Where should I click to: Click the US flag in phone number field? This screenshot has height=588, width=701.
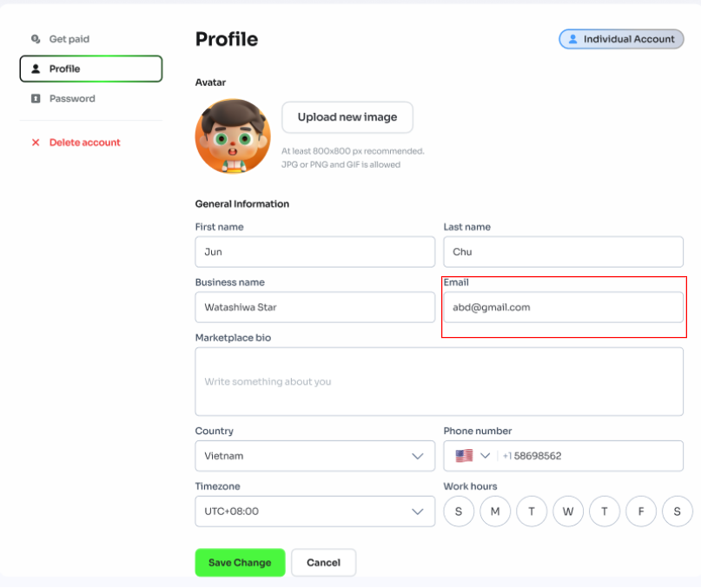[464, 455]
